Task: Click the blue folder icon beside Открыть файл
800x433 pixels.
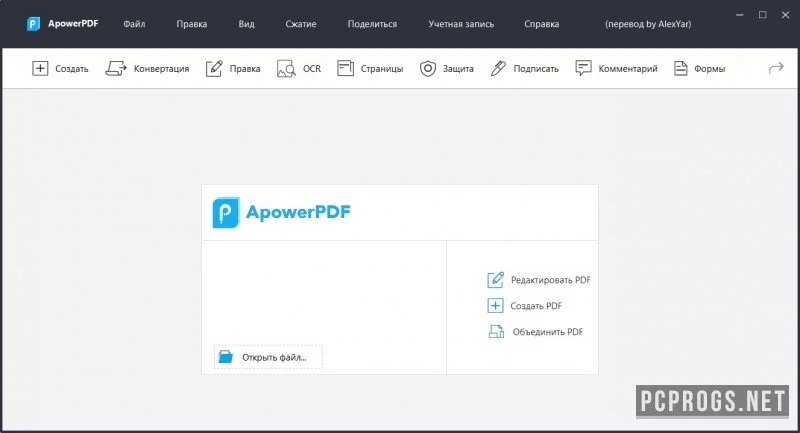Action: [226, 357]
